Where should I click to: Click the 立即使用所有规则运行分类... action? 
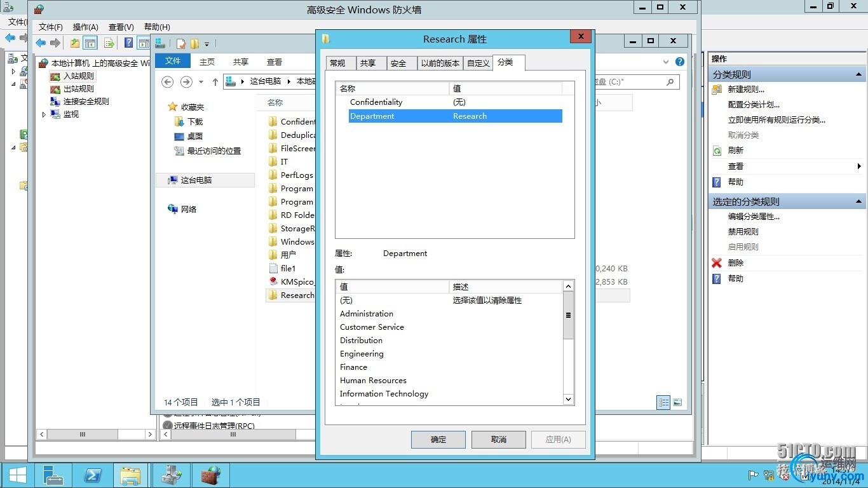(x=776, y=120)
